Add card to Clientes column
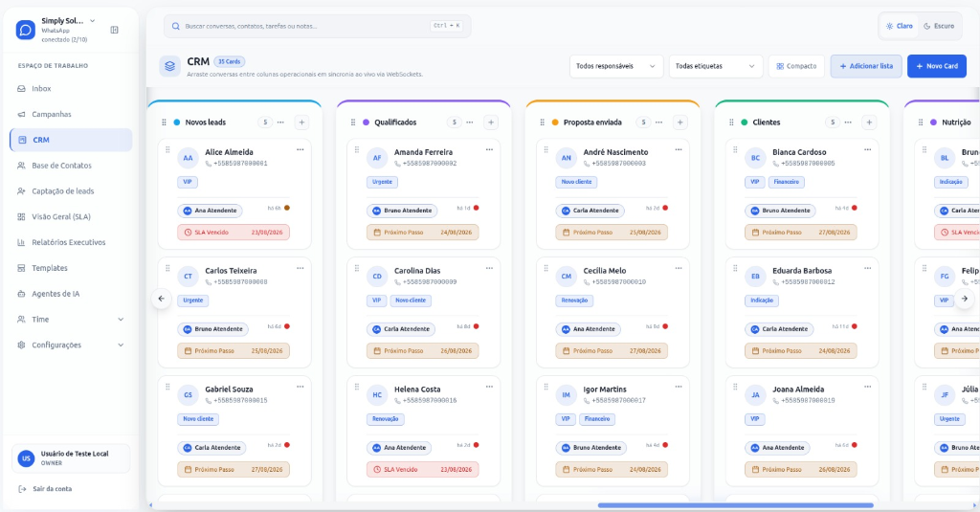Screen dimensions: 980x512 coord(869,122)
